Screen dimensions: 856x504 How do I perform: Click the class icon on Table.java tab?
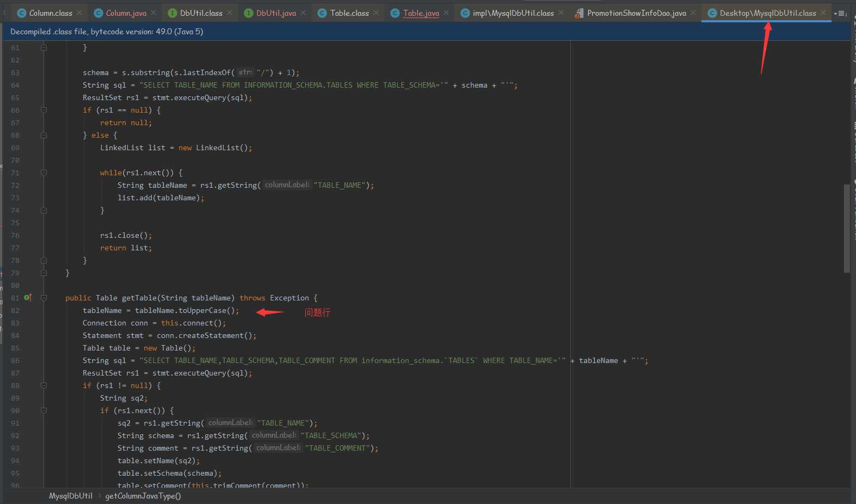[395, 13]
